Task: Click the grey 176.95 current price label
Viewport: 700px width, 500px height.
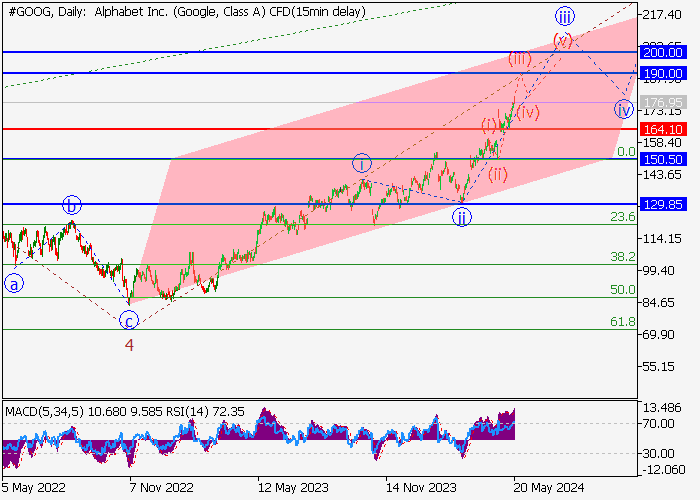Action: [x=663, y=102]
